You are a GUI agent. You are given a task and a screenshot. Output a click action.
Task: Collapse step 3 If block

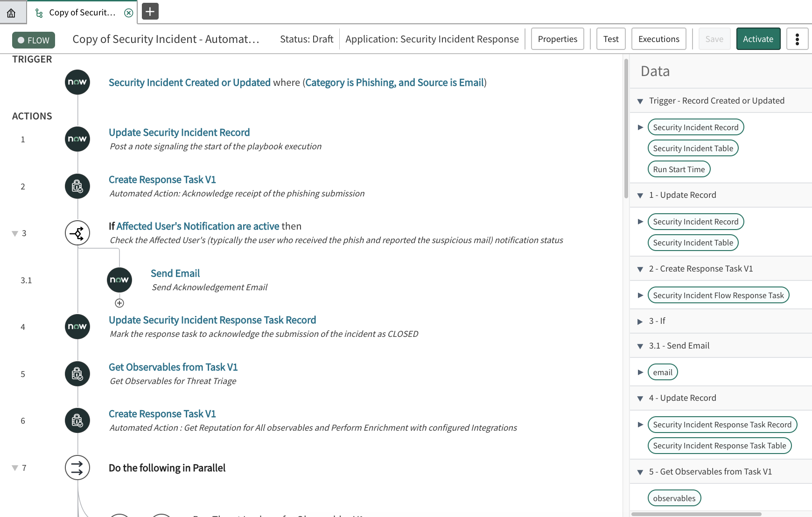[15, 233]
